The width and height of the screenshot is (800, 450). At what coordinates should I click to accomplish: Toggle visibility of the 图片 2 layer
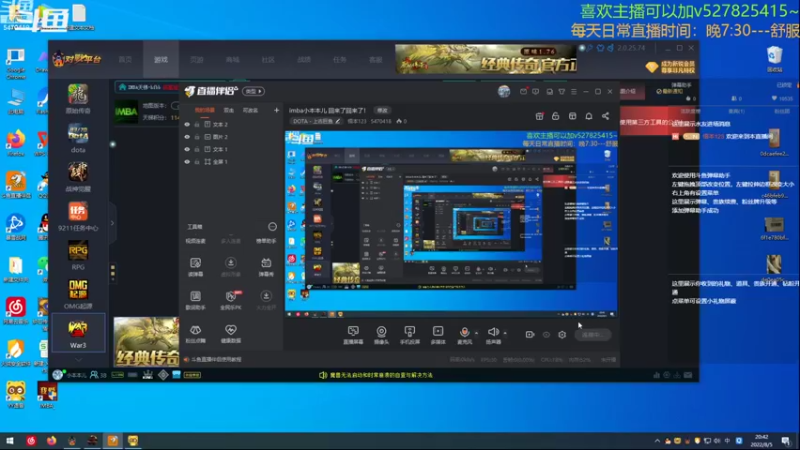[x=187, y=137]
